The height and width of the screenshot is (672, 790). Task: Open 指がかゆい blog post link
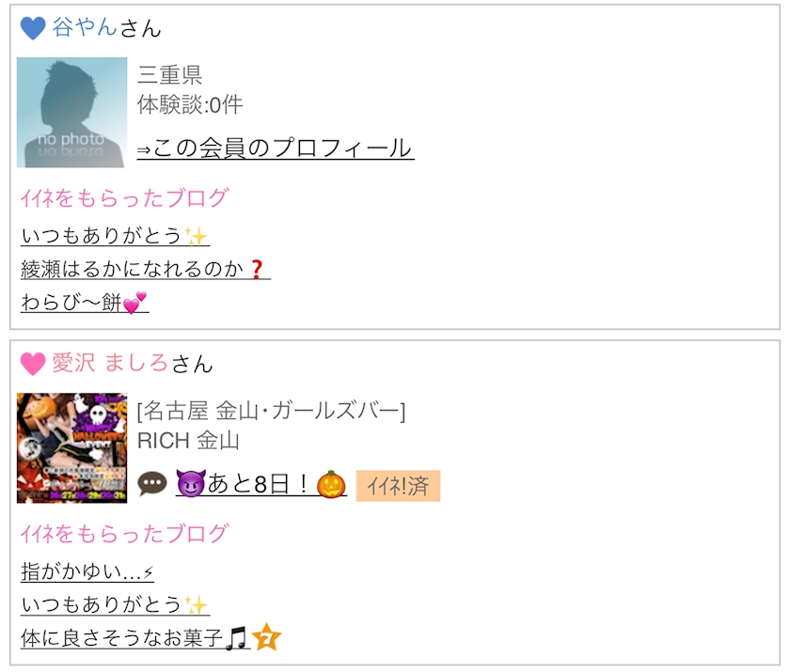point(87,571)
